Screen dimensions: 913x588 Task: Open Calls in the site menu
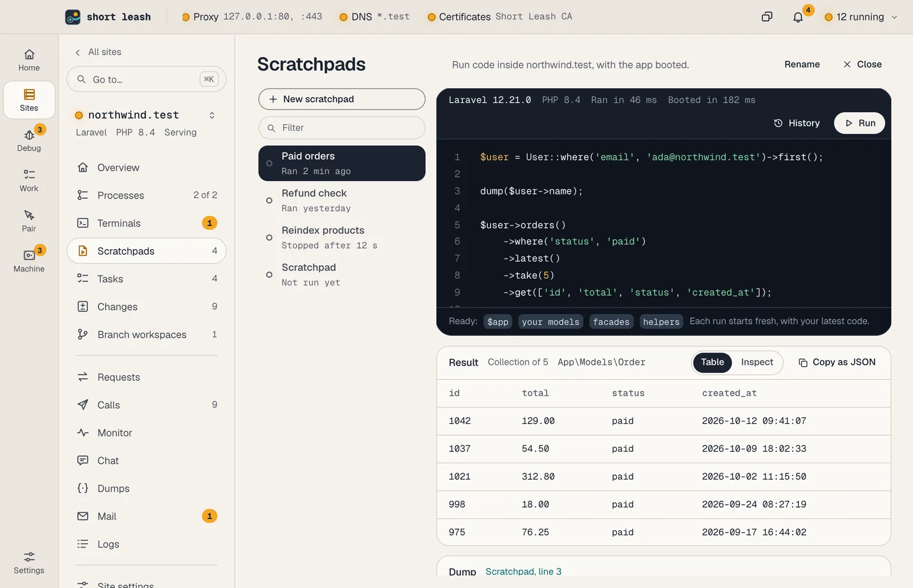click(x=147, y=405)
